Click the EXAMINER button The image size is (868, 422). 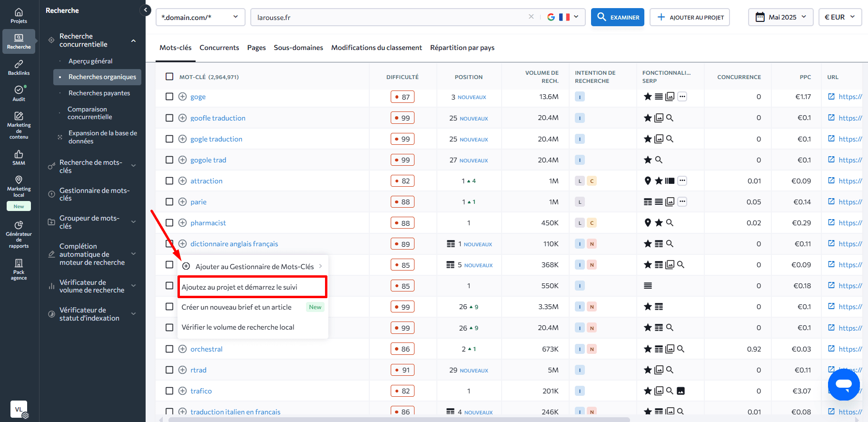click(x=618, y=17)
